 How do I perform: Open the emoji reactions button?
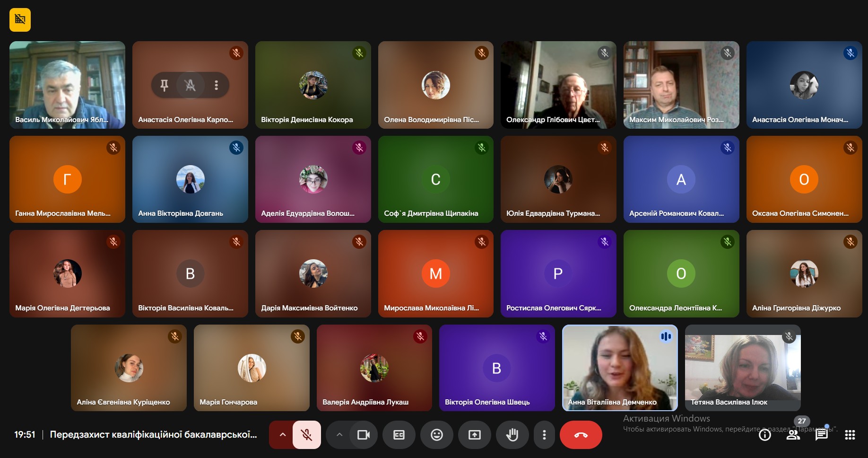pyautogui.click(x=436, y=435)
